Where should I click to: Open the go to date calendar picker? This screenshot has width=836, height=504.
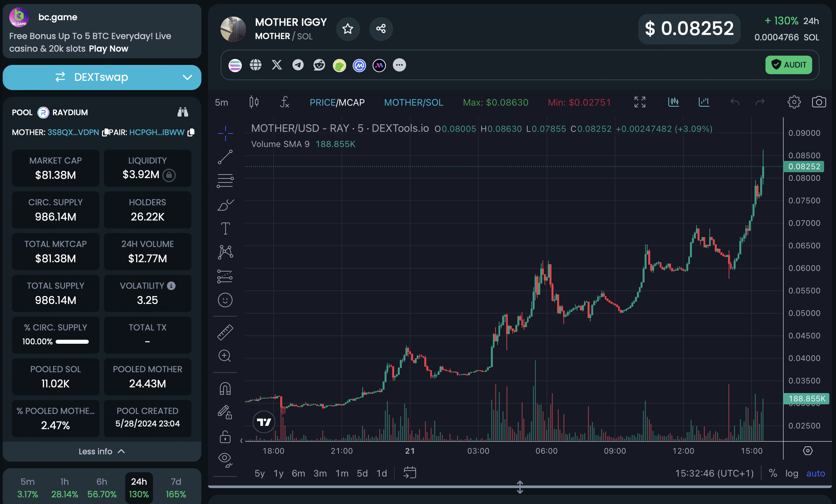click(409, 473)
